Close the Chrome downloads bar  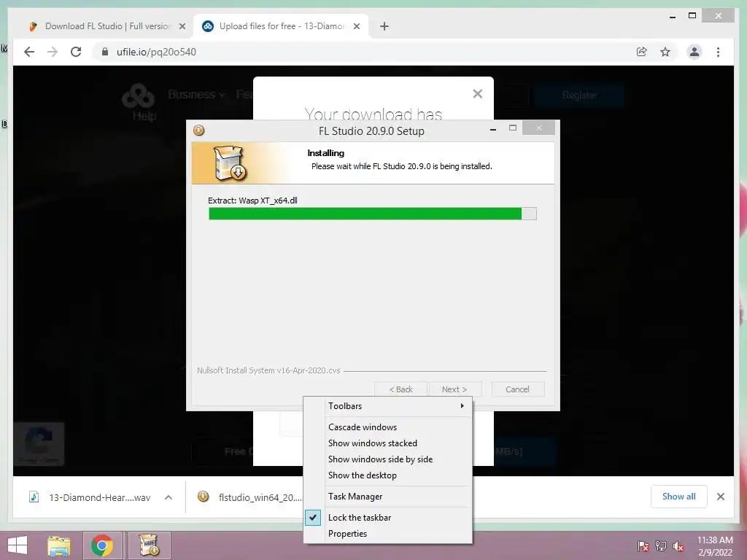721,497
